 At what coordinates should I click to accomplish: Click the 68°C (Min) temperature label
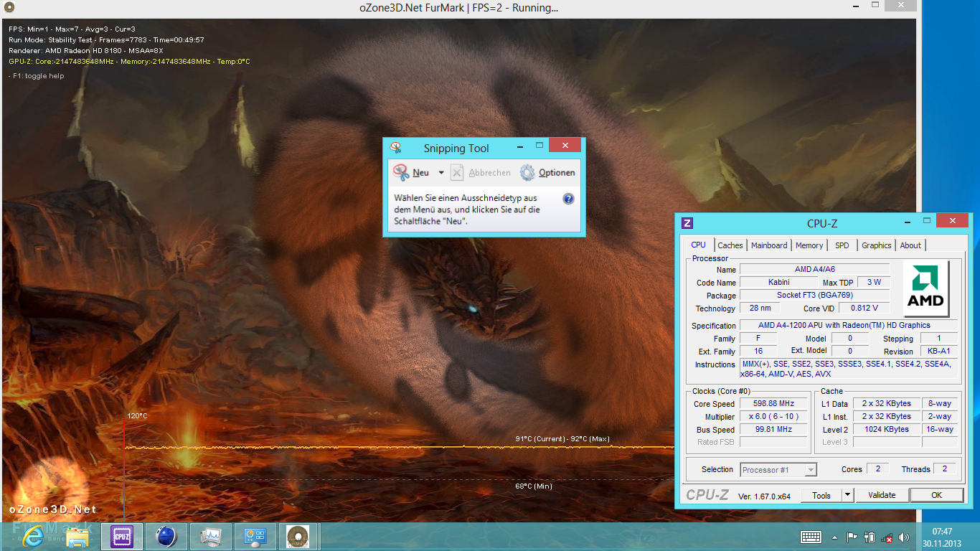coord(534,486)
